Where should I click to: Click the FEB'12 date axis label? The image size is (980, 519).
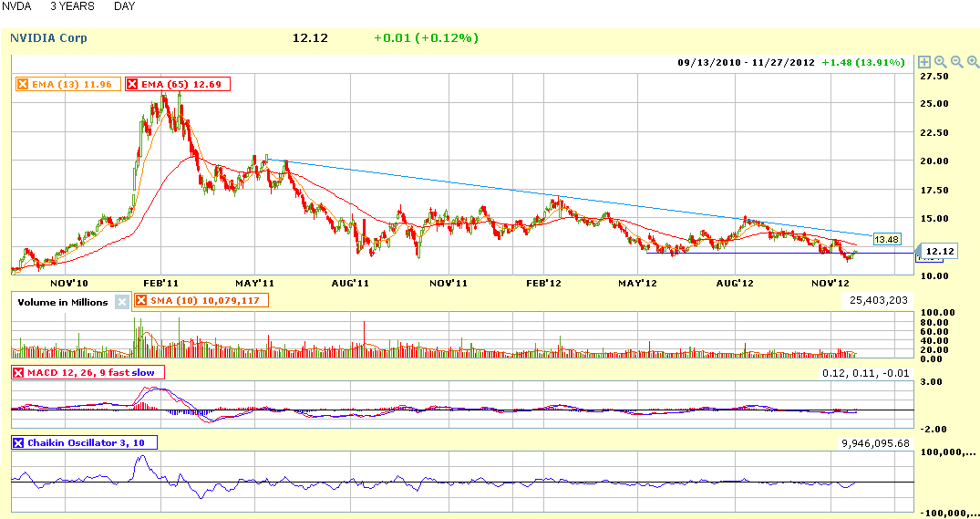tap(543, 284)
